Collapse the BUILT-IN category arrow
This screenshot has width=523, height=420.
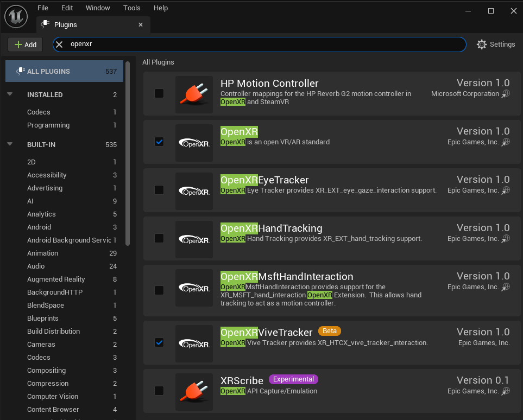click(x=10, y=144)
